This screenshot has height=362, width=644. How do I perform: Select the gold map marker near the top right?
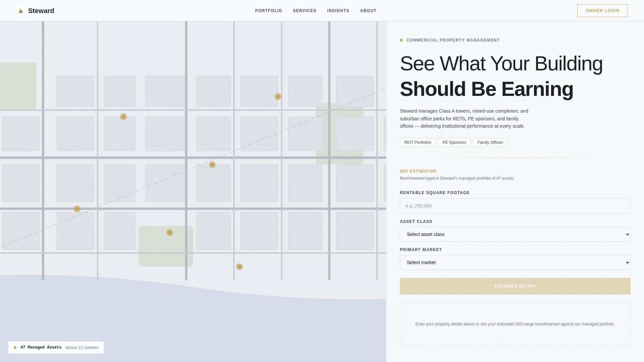(x=278, y=97)
